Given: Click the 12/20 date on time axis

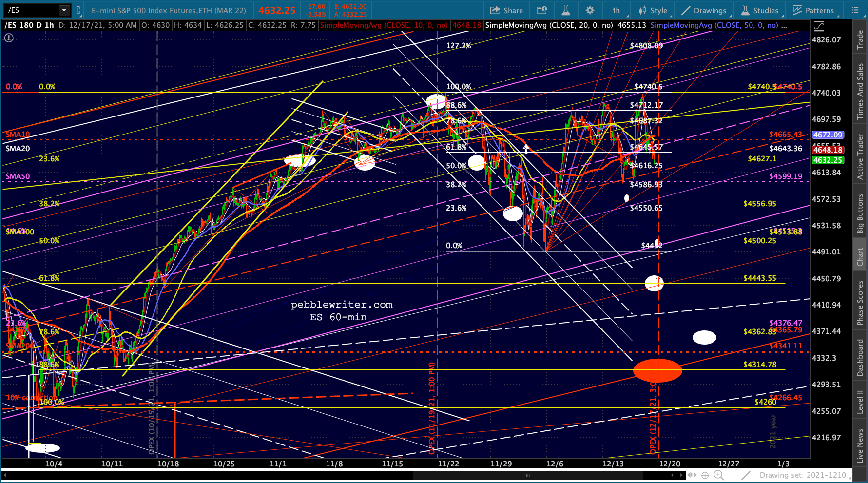Looking at the screenshot, I should pos(670,464).
